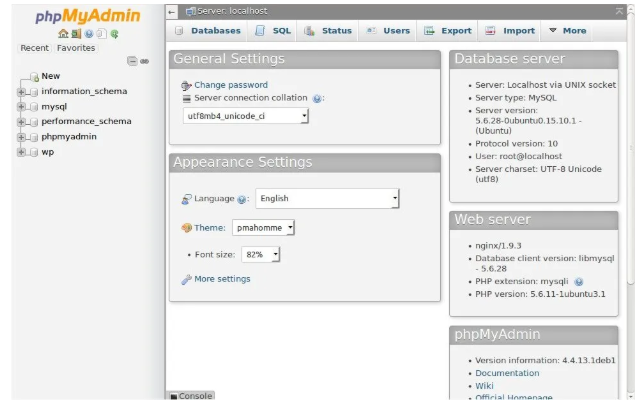636x409 pixels.
Task: Click the help icon beside Language label
Action: pyautogui.click(x=243, y=199)
